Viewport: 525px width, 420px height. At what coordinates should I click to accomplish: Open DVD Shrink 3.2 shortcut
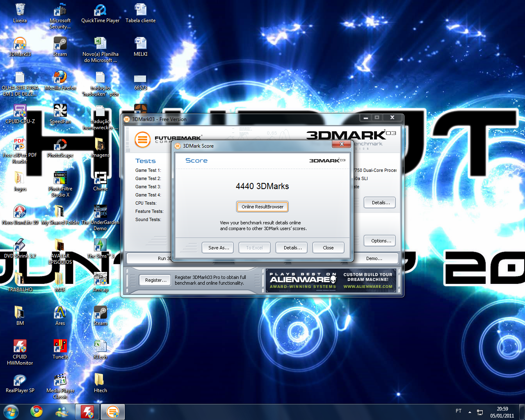tap(20, 249)
